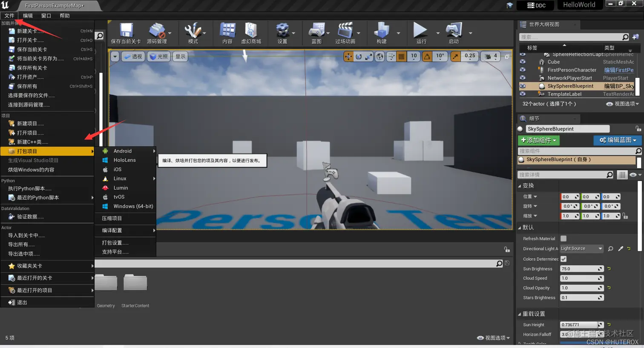
Task: Click the 透视 perspective button
Action: [x=133, y=57]
